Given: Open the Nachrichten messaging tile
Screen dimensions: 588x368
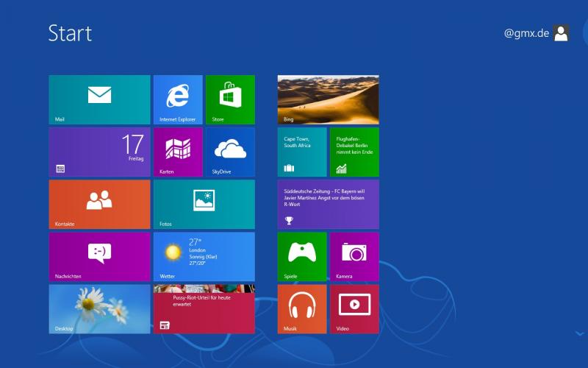Looking at the screenshot, I should coord(99,257).
